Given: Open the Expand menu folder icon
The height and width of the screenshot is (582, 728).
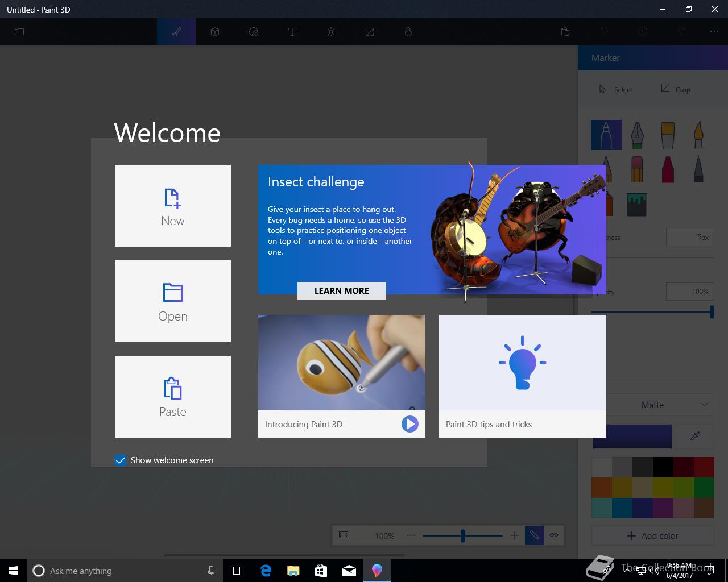Looking at the screenshot, I should click(x=19, y=32).
